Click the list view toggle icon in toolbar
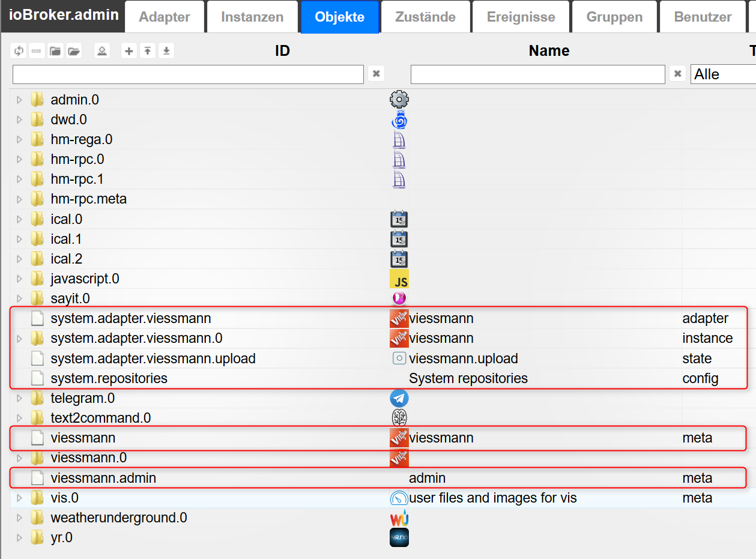This screenshot has height=559, width=756. pos(37,51)
